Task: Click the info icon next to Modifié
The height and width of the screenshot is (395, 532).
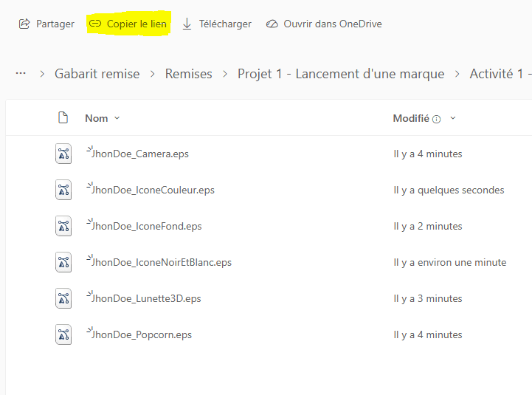Action: (437, 119)
